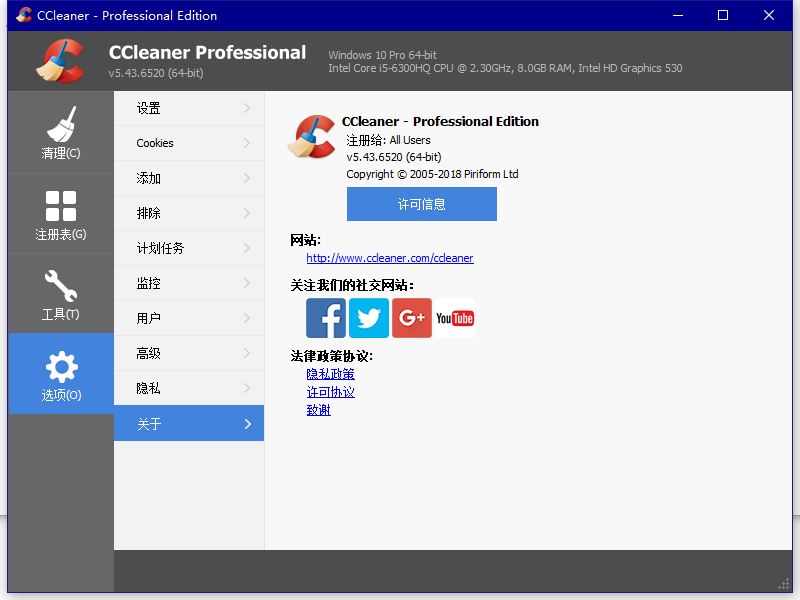The width and height of the screenshot is (800, 600).
Task: Expand the 计划任务 chevron arrow
Action: pyautogui.click(x=247, y=248)
